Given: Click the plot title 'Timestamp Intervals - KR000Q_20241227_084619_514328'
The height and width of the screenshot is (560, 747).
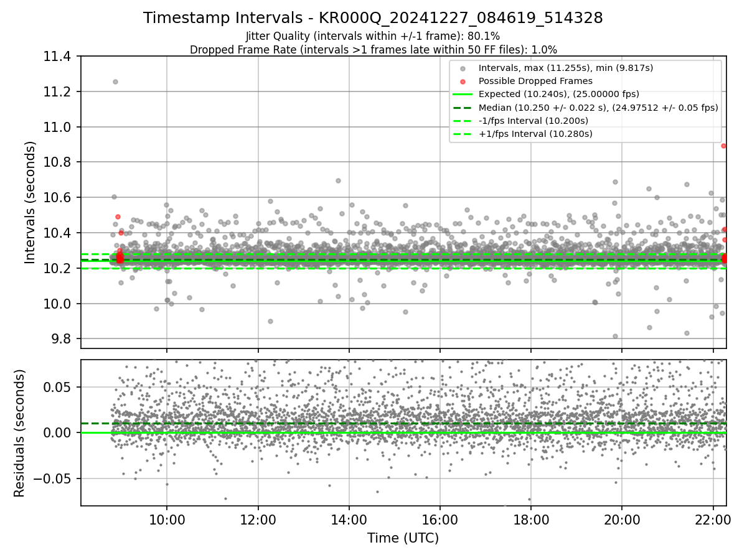Looking at the screenshot, I should click(373, 18).
